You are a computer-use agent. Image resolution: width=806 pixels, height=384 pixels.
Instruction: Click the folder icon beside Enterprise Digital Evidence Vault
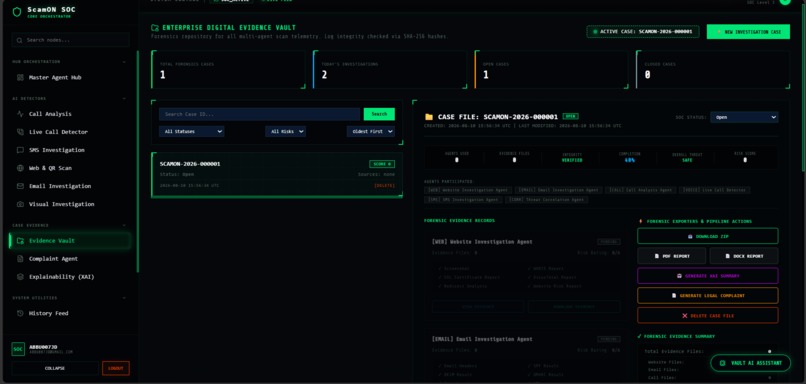[x=155, y=28]
